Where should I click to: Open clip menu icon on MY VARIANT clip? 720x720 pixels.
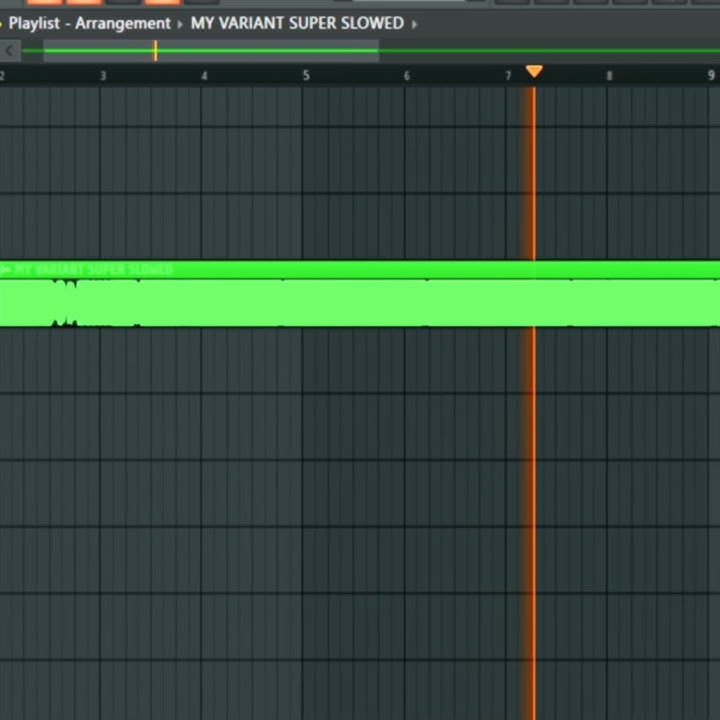[6, 270]
